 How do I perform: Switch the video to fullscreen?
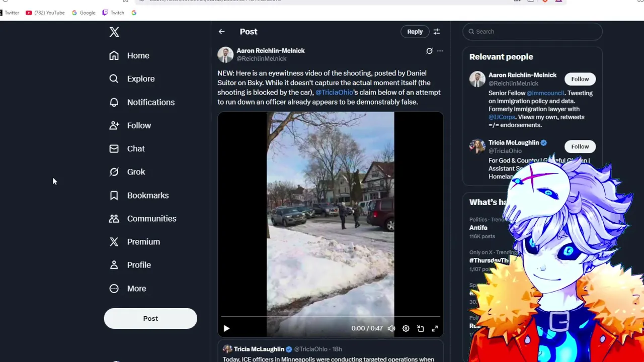(x=435, y=328)
